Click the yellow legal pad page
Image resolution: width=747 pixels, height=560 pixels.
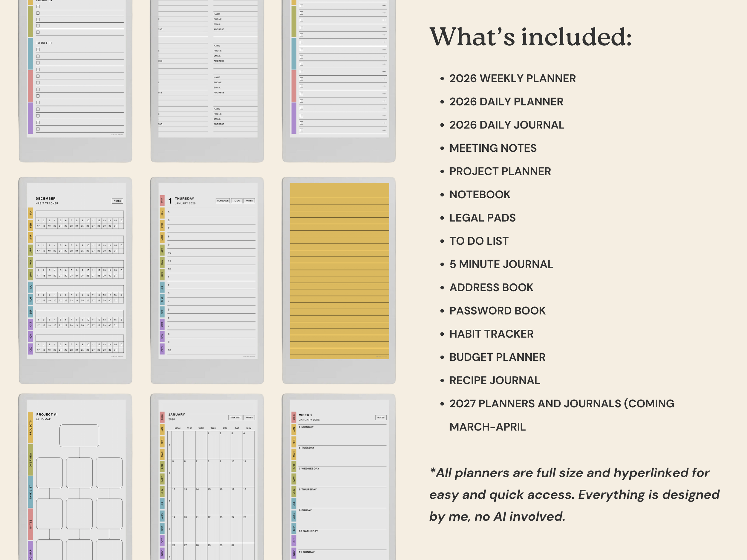tap(339, 271)
